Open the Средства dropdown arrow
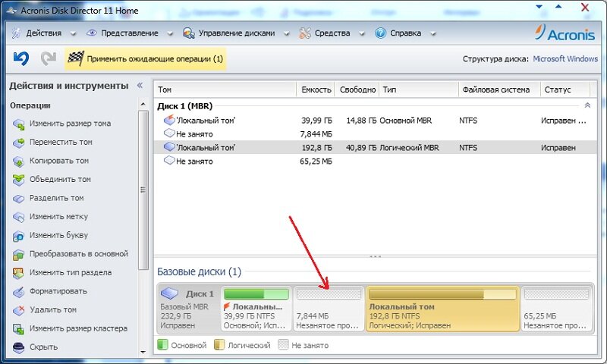The height and width of the screenshot is (364, 607). 362,33
